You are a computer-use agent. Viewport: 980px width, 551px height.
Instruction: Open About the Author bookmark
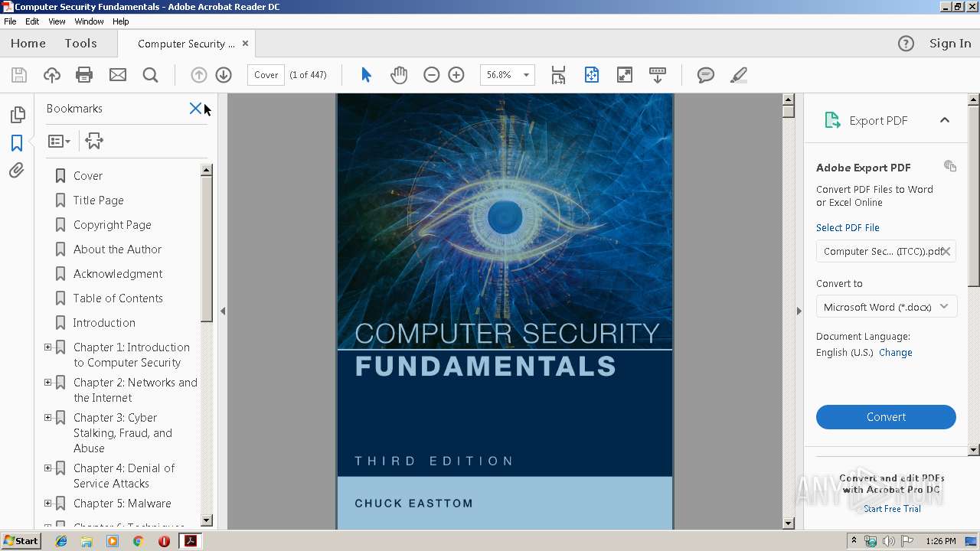[118, 249]
